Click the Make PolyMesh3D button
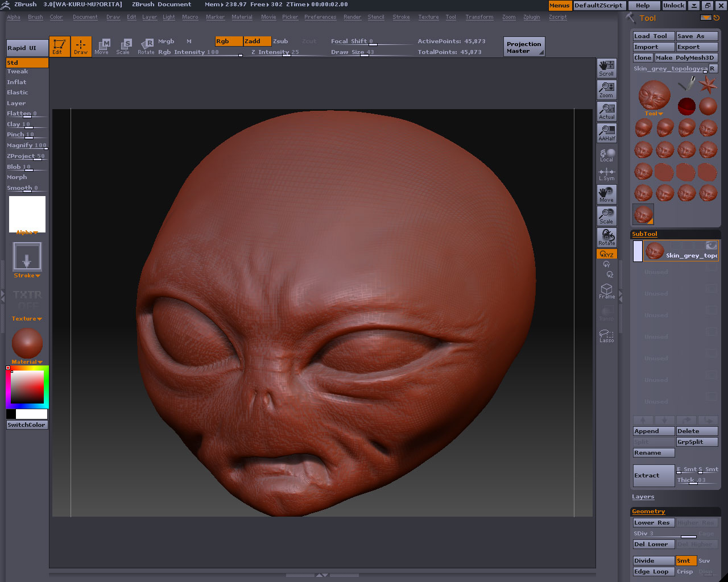This screenshot has height=582, width=728. pyautogui.click(x=685, y=58)
